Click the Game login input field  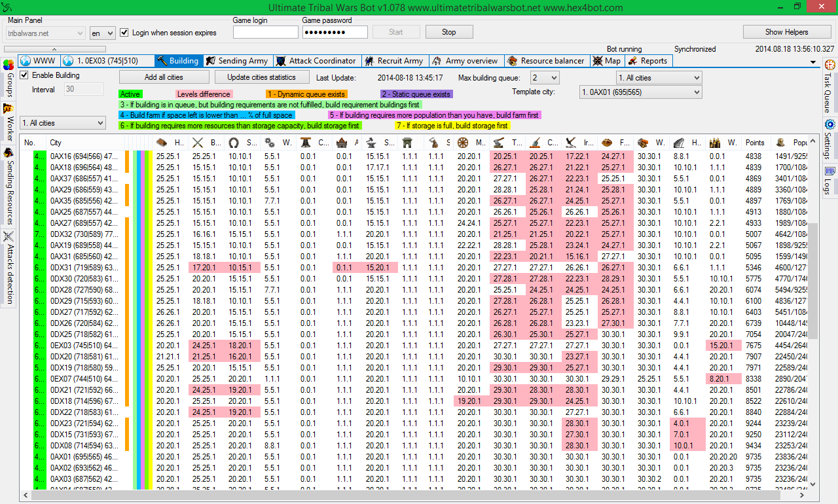(x=265, y=32)
